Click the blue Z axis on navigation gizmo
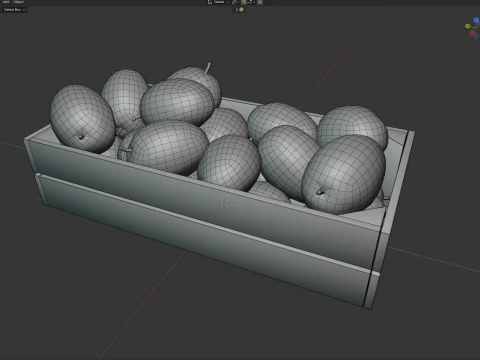 point(476,20)
